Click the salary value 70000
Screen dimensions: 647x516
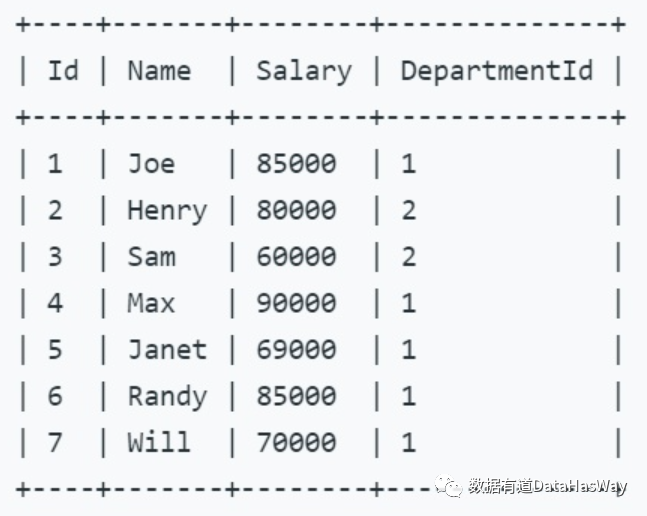click(x=295, y=442)
